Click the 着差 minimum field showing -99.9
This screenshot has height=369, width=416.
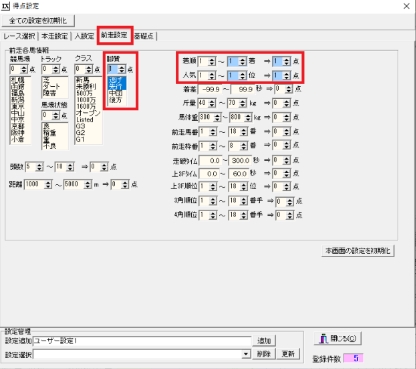click(210, 89)
